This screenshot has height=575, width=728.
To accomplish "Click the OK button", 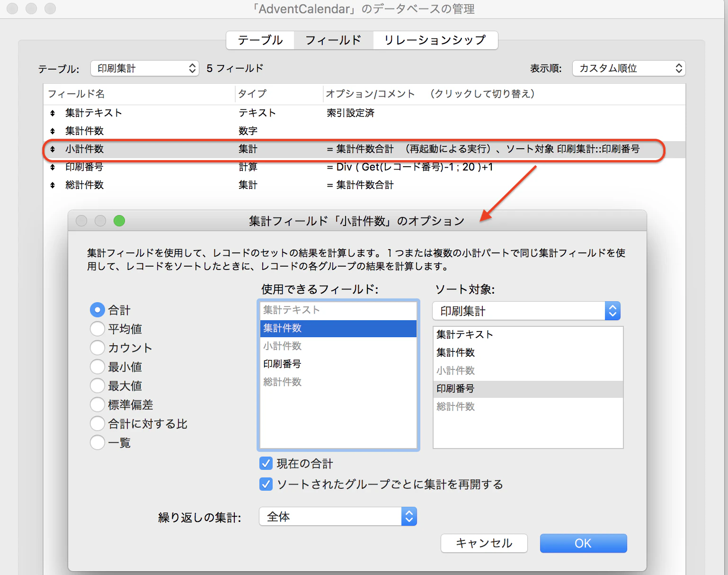I will pos(583,543).
